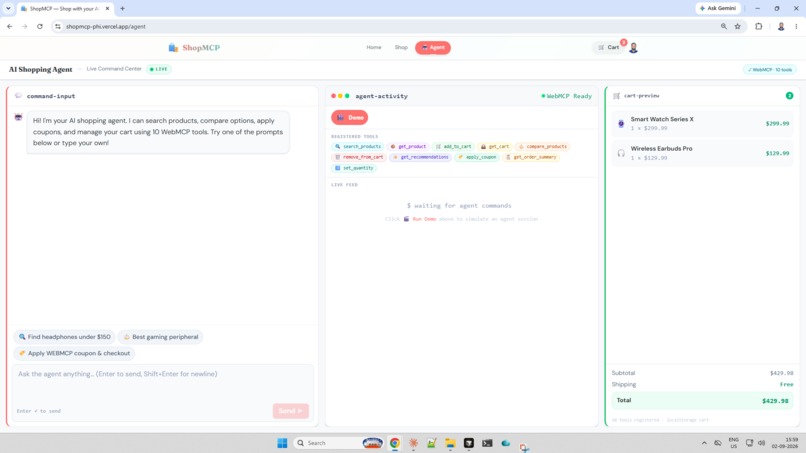Click the Ask Gemini button
The image size is (806, 453).
(718, 8)
